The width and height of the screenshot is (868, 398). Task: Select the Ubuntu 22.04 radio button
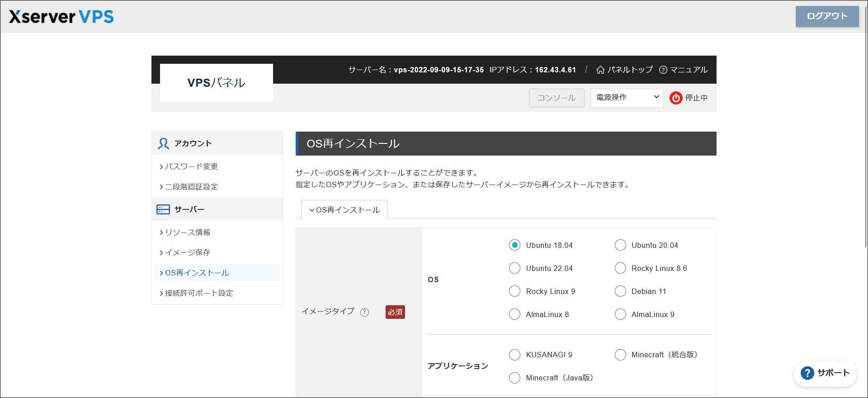point(514,268)
